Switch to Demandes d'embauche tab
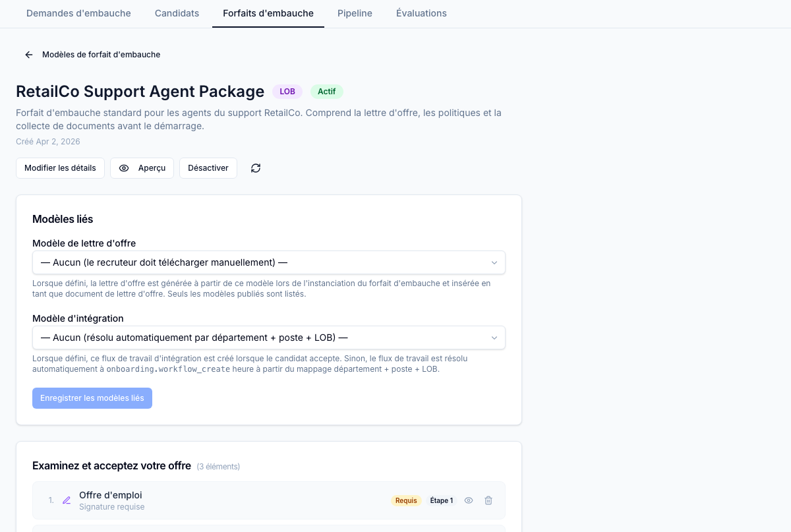The width and height of the screenshot is (791, 532). point(78,13)
